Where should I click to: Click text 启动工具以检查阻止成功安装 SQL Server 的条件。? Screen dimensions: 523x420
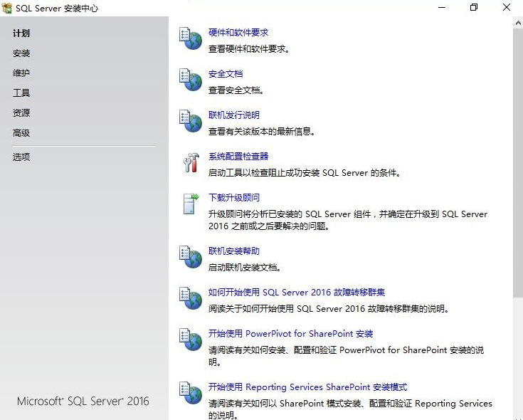(305, 173)
